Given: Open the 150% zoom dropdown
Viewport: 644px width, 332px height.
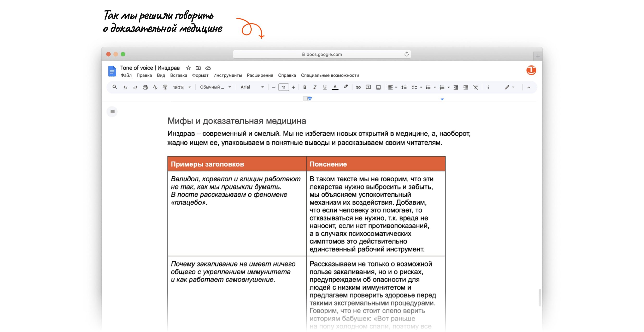Looking at the screenshot, I should (182, 87).
